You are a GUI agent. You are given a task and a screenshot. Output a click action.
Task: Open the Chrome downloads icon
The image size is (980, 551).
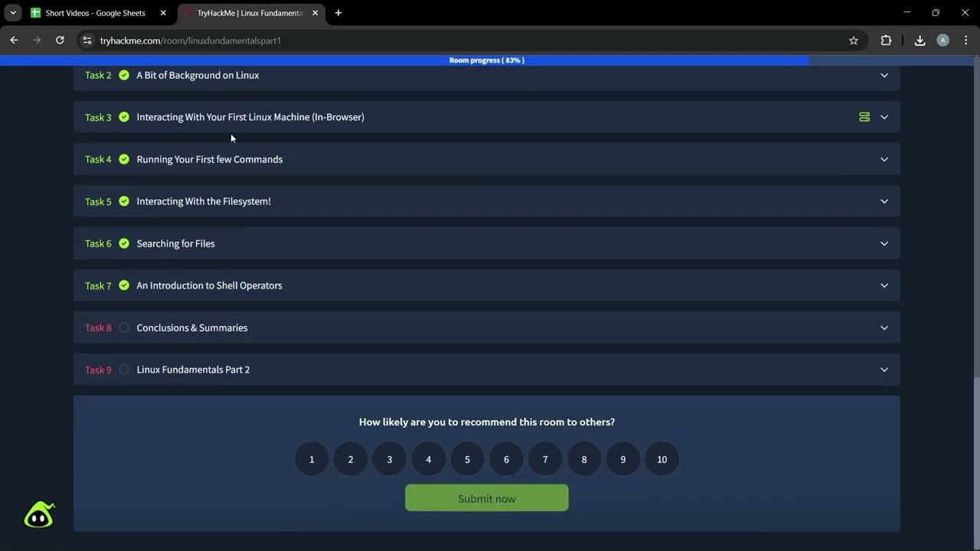point(920,41)
